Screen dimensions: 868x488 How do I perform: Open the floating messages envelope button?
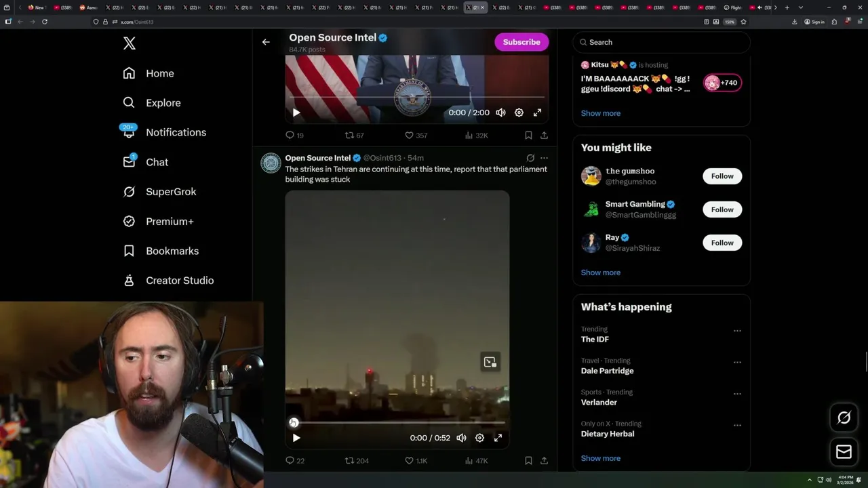[x=844, y=452]
